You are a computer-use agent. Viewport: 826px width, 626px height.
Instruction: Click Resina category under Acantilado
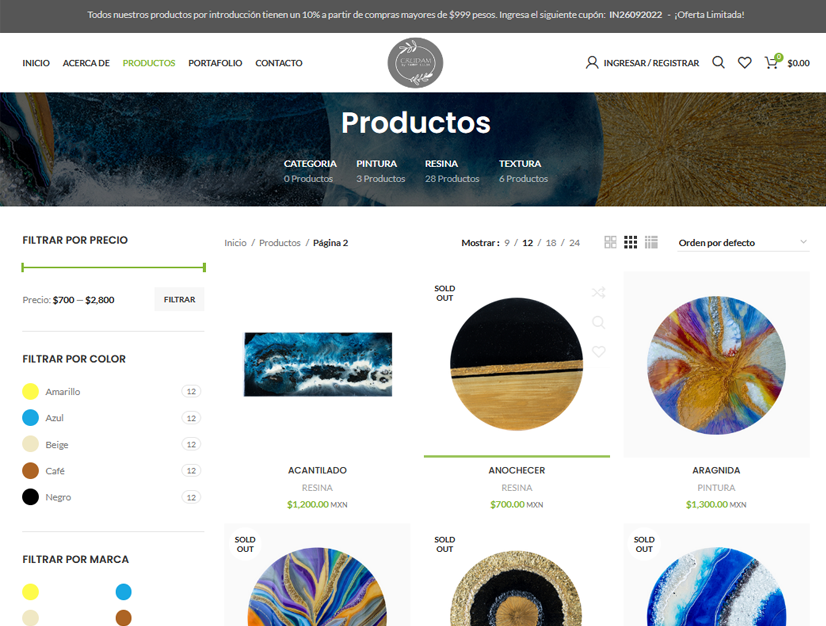[317, 488]
